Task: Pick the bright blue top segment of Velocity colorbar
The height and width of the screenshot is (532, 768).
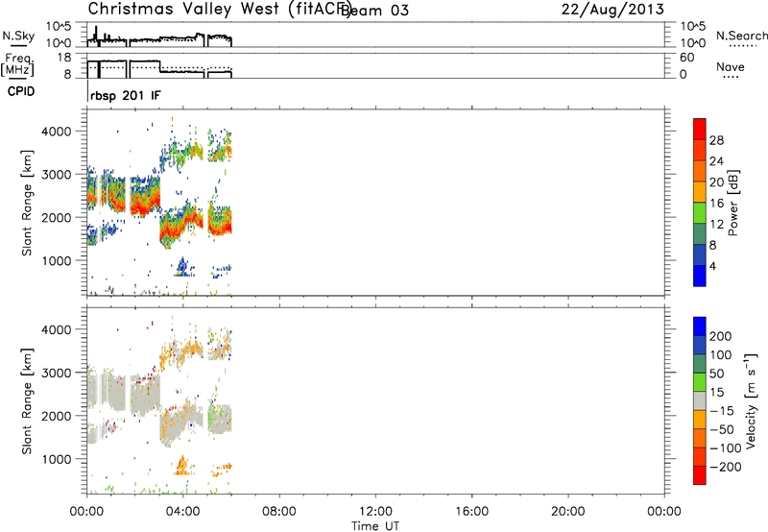Action: 700,326
